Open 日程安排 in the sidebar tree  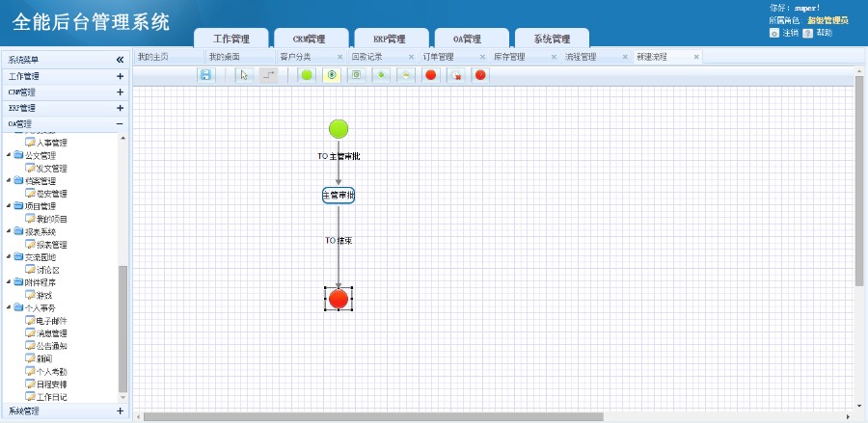[x=51, y=384]
